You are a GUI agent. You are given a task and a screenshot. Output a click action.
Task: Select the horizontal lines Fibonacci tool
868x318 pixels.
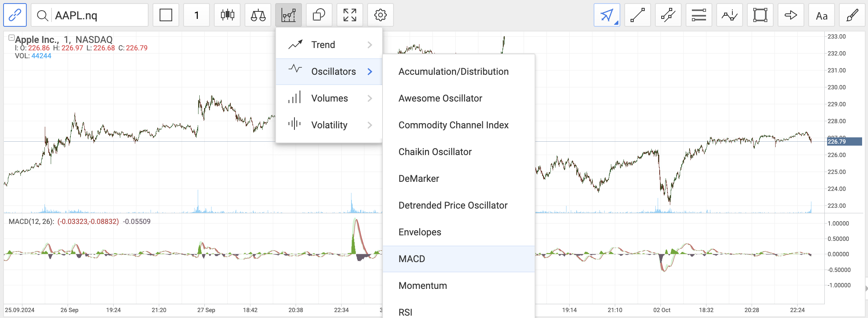click(699, 15)
